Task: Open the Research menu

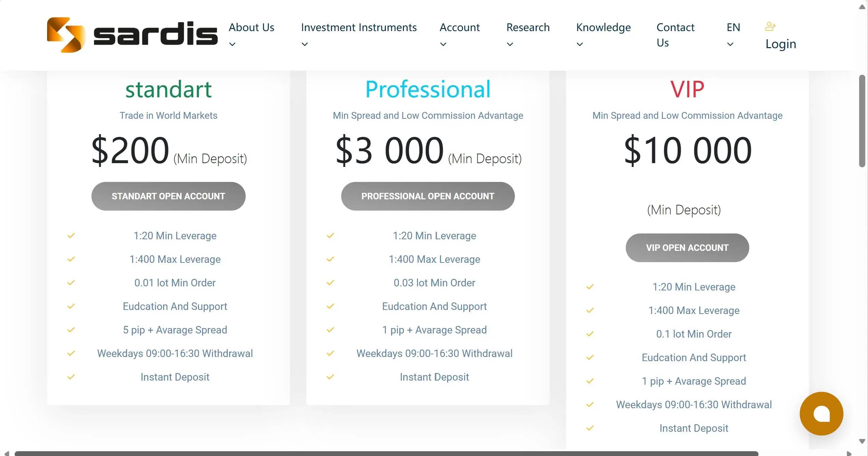Action: pyautogui.click(x=528, y=27)
